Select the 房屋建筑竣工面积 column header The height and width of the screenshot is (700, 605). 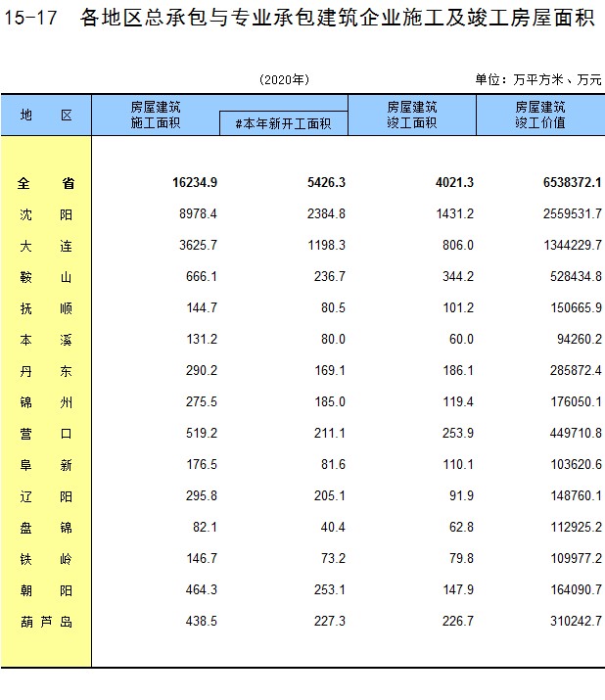point(412,115)
